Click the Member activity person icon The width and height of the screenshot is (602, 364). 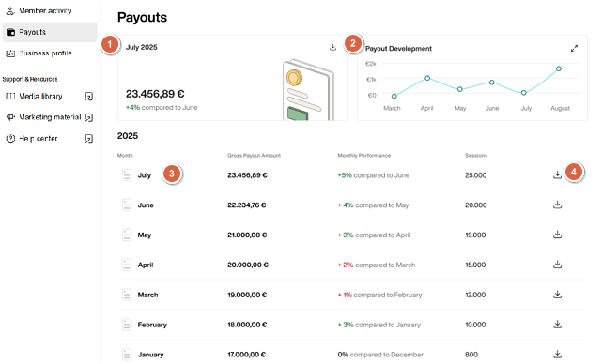point(10,10)
